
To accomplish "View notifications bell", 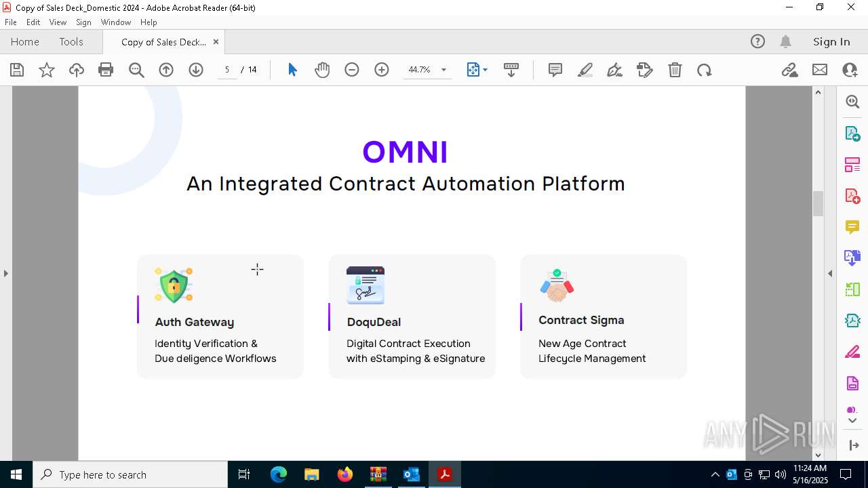I will (x=785, y=41).
